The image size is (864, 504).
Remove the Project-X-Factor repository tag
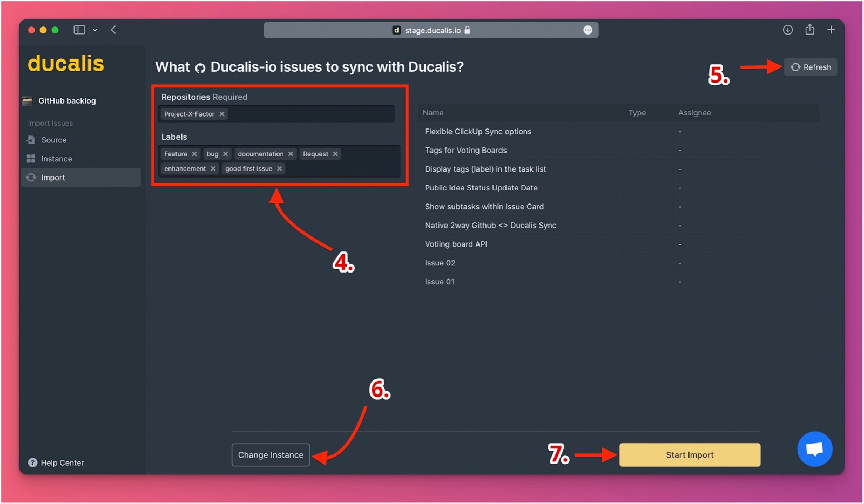(x=222, y=114)
